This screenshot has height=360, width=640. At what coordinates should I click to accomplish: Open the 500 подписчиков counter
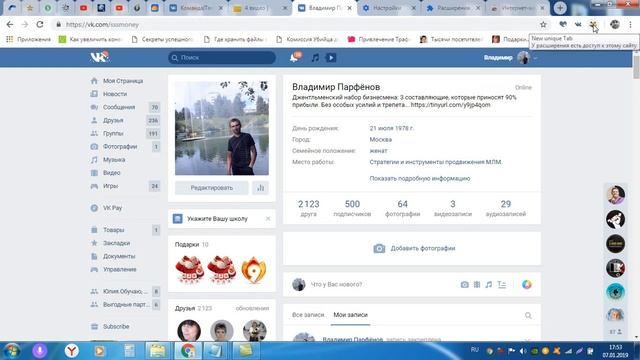pos(352,208)
